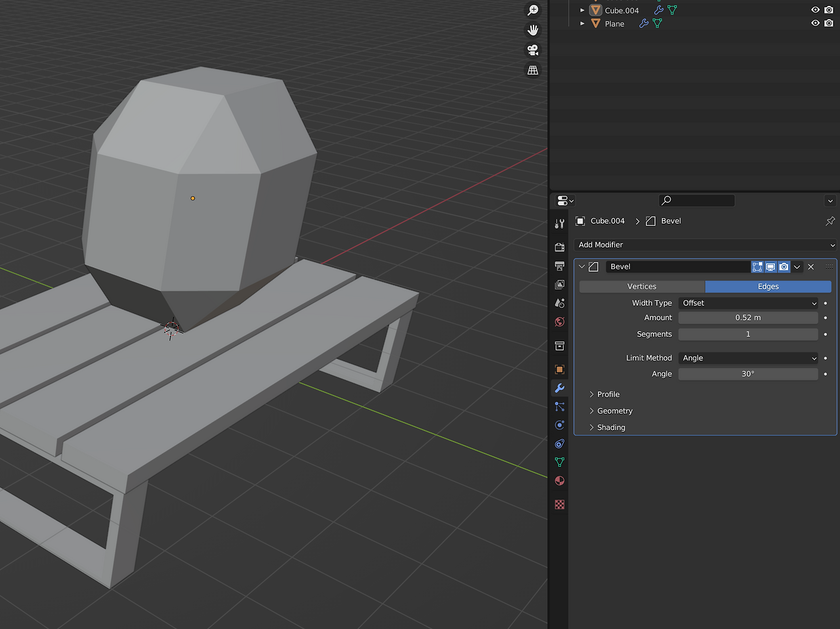Click the mesh data icon on Plane row
The height and width of the screenshot is (629, 840).
click(657, 24)
